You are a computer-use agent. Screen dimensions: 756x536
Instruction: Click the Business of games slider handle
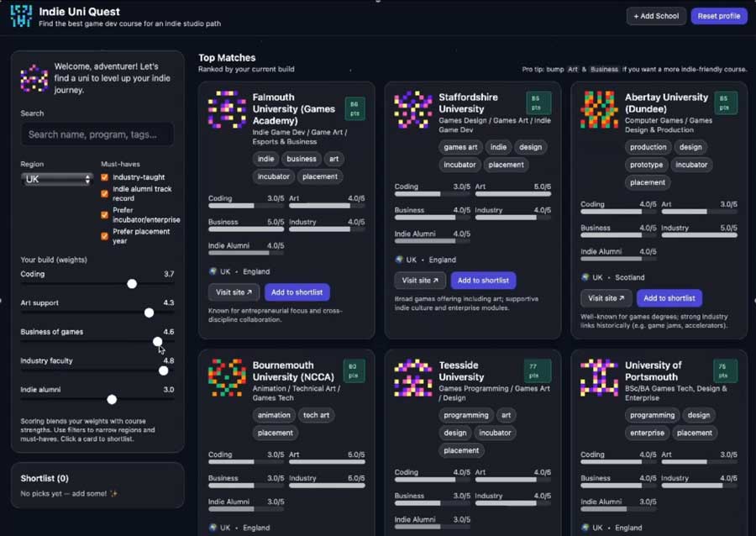pyautogui.click(x=158, y=342)
